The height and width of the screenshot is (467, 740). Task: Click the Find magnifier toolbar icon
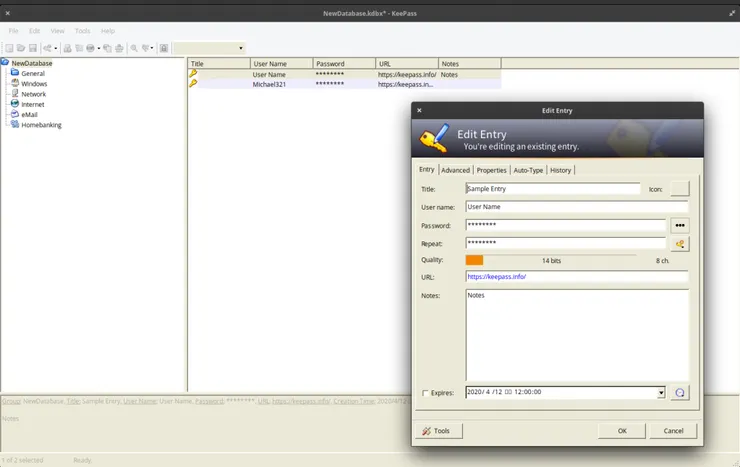pos(134,48)
